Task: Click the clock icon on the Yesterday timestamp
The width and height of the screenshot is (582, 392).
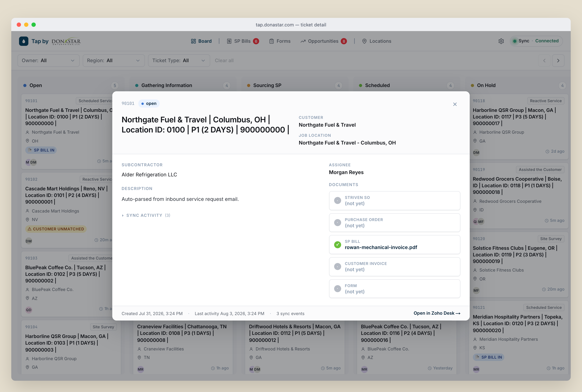Action: pos(430,368)
